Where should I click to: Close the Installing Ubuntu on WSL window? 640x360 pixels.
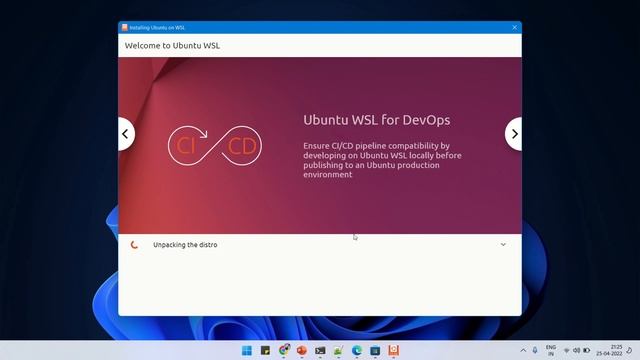[514, 27]
